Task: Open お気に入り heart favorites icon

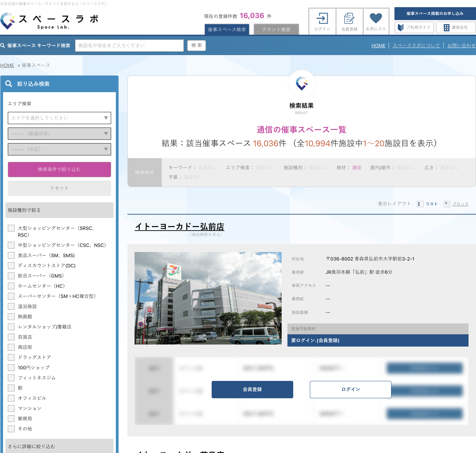Action: point(376,21)
